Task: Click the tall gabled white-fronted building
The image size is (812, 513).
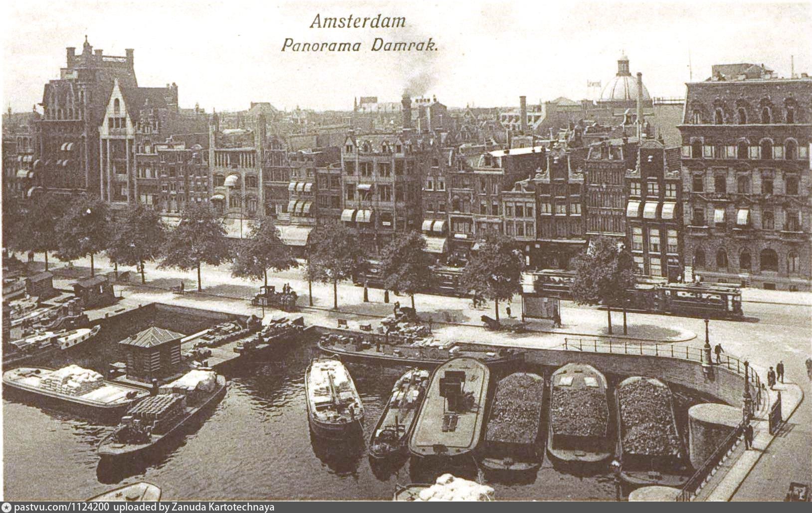Action: pyautogui.click(x=117, y=142)
